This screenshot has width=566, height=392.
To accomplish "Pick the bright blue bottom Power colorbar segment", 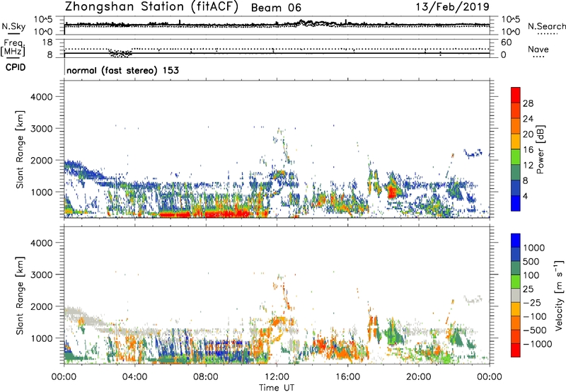I will (x=516, y=203).
